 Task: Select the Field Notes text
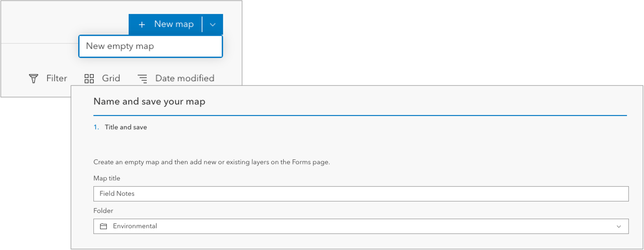[x=117, y=193]
